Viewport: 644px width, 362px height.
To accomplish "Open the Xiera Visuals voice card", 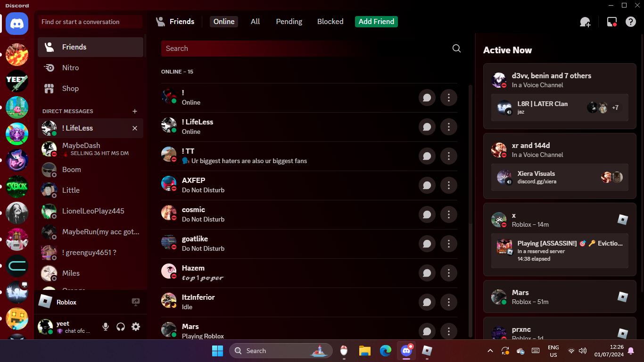I will [x=560, y=177].
